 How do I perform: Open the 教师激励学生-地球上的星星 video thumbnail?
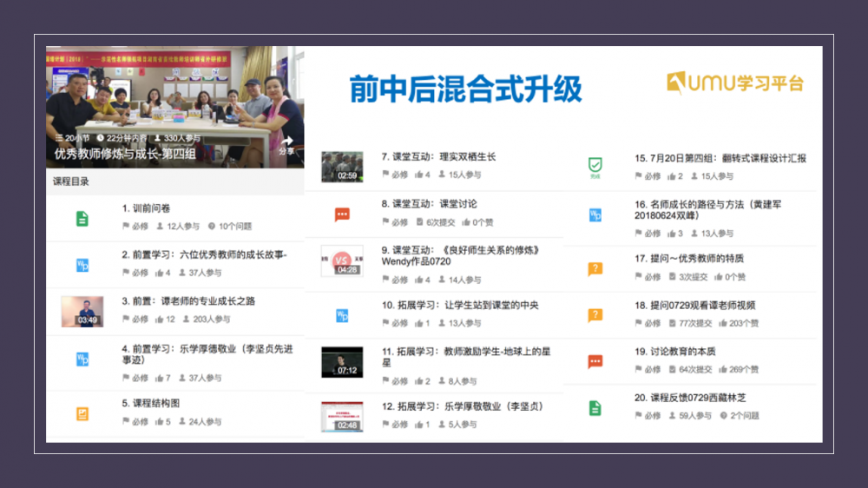tap(342, 361)
